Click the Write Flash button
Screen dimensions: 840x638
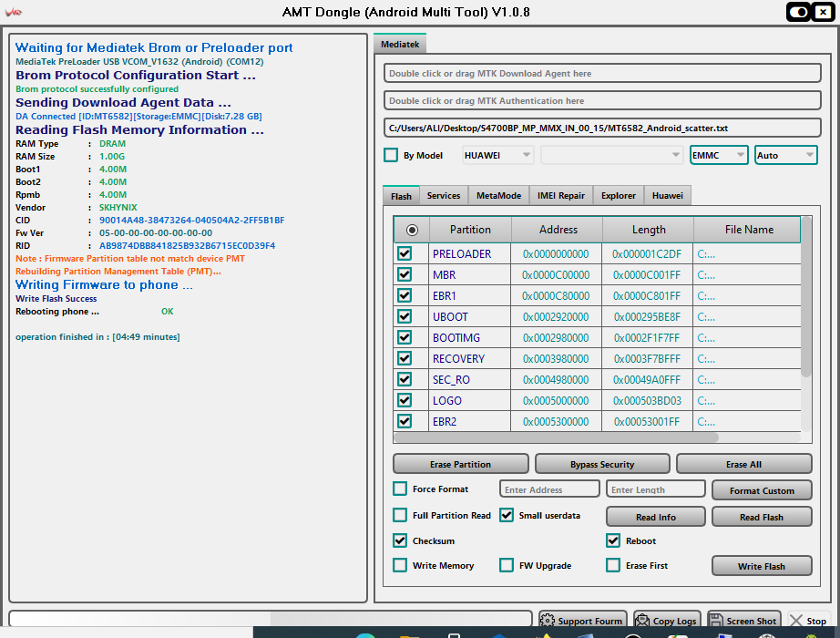pyautogui.click(x=762, y=566)
